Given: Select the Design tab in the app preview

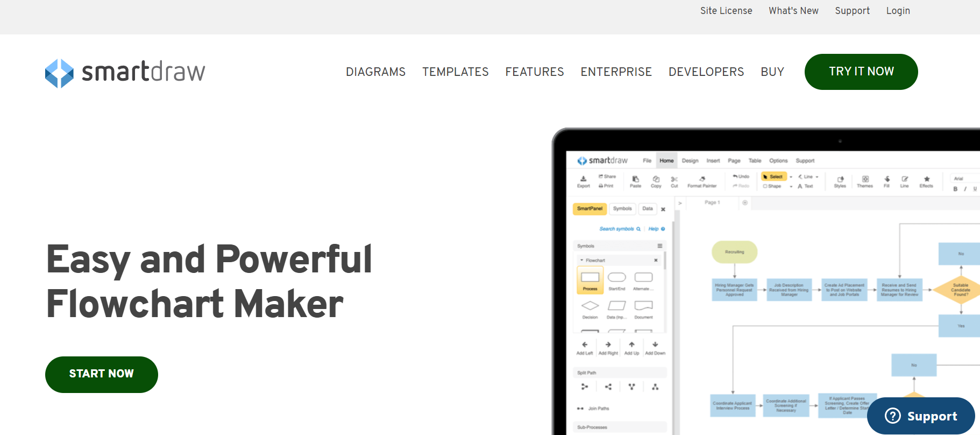Looking at the screenshot, I should coord(690,160).
